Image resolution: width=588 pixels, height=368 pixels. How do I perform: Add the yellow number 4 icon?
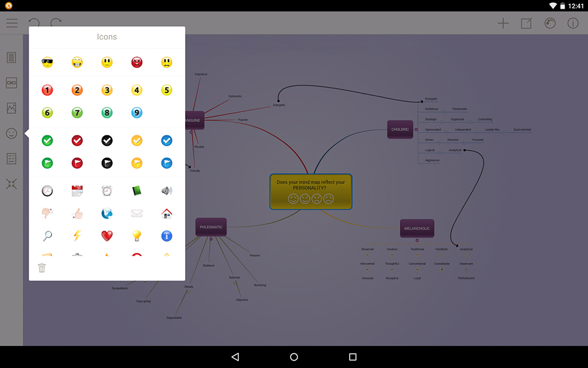point(137,90)
